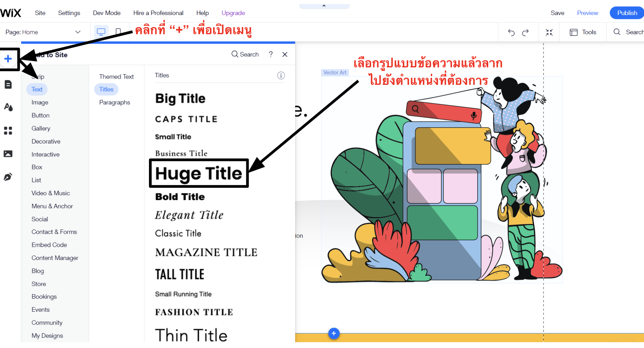Viewport: 644px width, 348px height.
Task: Select the Decorative category
Action: point(46,141)
